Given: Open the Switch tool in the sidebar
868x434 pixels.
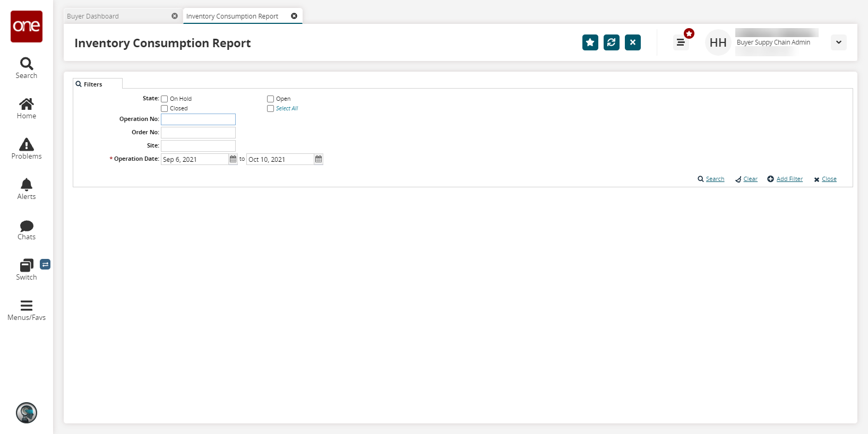Looking at the screenshot, I should 27,270.
